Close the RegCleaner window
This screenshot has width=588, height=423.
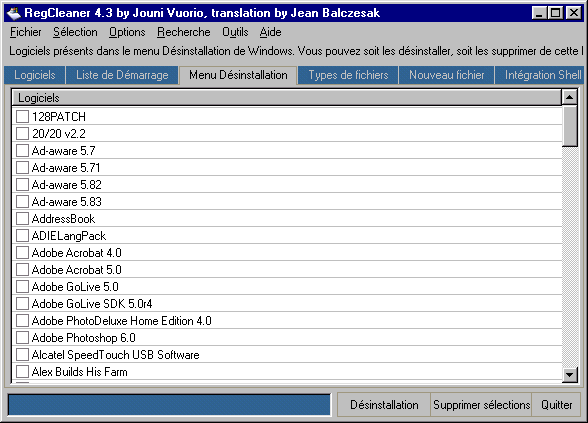pyautogui.click(x=573, y=13)
